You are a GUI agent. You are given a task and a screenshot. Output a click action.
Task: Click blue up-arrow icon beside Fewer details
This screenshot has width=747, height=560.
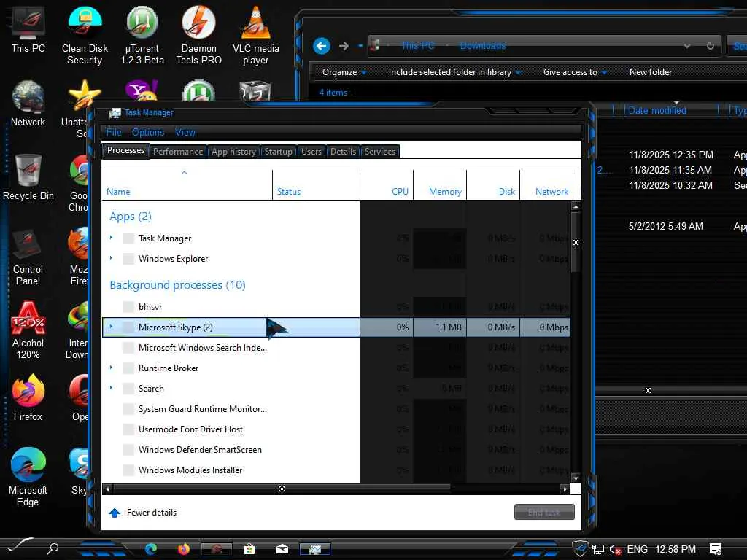(115, 513)
